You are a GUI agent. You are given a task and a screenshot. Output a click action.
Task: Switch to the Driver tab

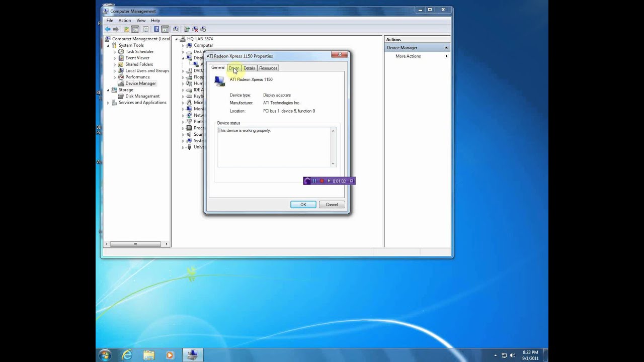234,68
